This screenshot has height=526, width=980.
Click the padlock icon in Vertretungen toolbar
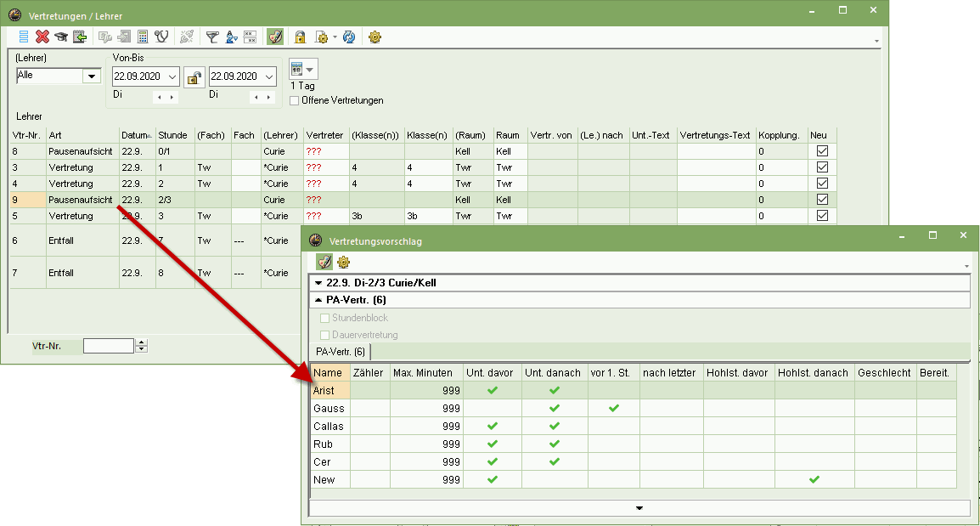coord(300,37)
